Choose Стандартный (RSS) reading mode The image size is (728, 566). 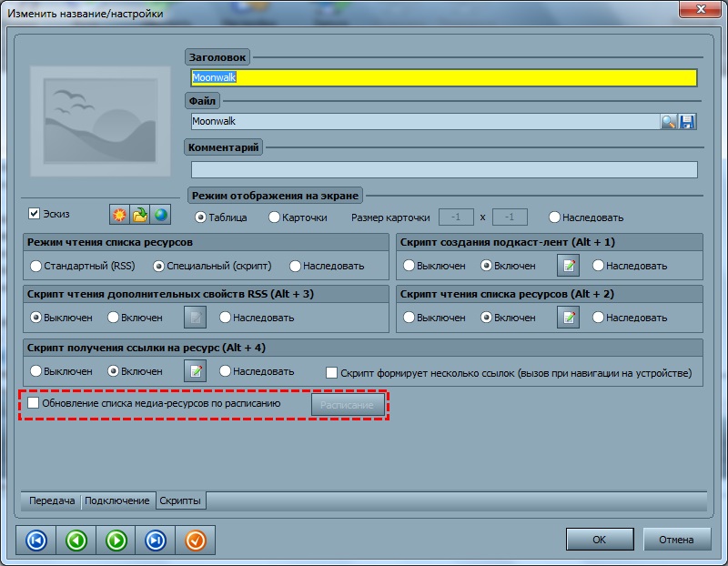(x=36, y=266)
